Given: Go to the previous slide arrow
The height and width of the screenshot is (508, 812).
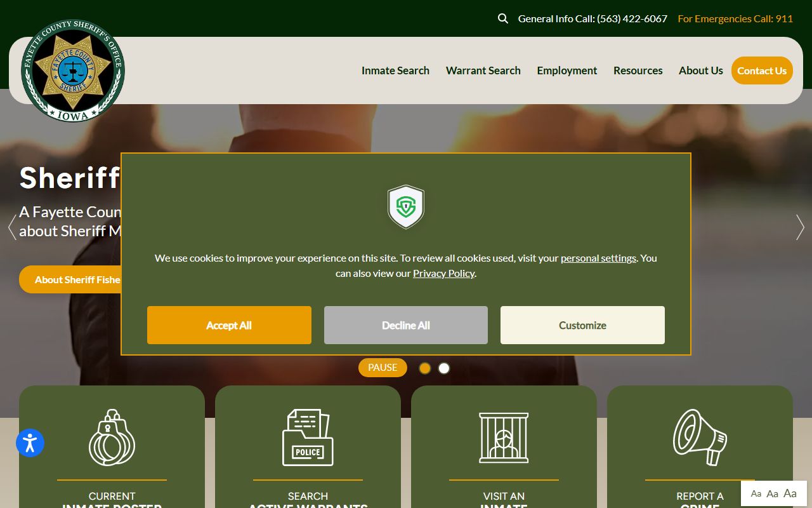Looking at the screenshot, I should tap(11, 227).
